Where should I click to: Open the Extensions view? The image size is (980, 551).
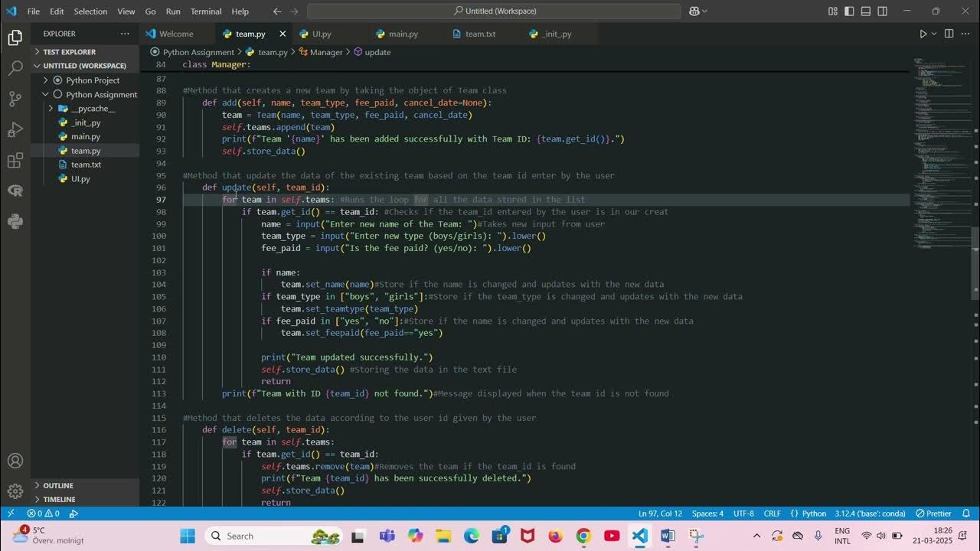[15, 160]
